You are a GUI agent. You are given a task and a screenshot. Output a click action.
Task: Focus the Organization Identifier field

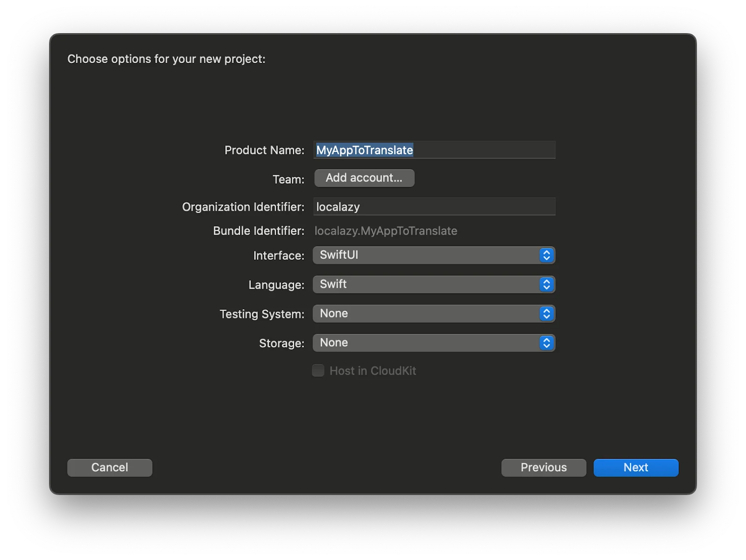click(434, 207)
